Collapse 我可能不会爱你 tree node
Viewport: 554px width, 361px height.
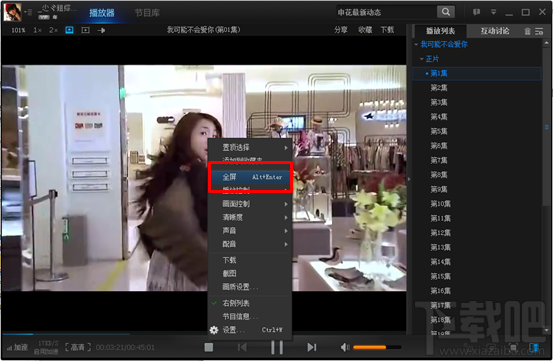[x=416, y=45]
